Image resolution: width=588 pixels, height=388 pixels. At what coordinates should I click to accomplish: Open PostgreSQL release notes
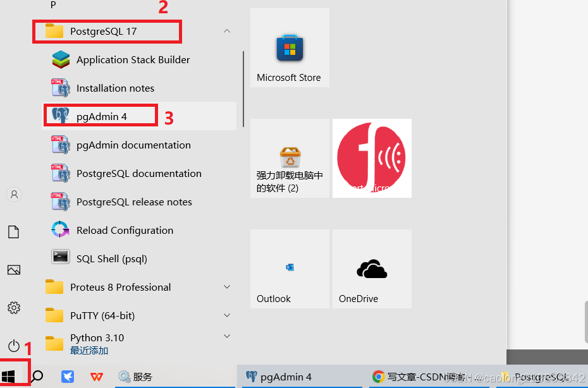pyautogui.click(x=138, y=202)
